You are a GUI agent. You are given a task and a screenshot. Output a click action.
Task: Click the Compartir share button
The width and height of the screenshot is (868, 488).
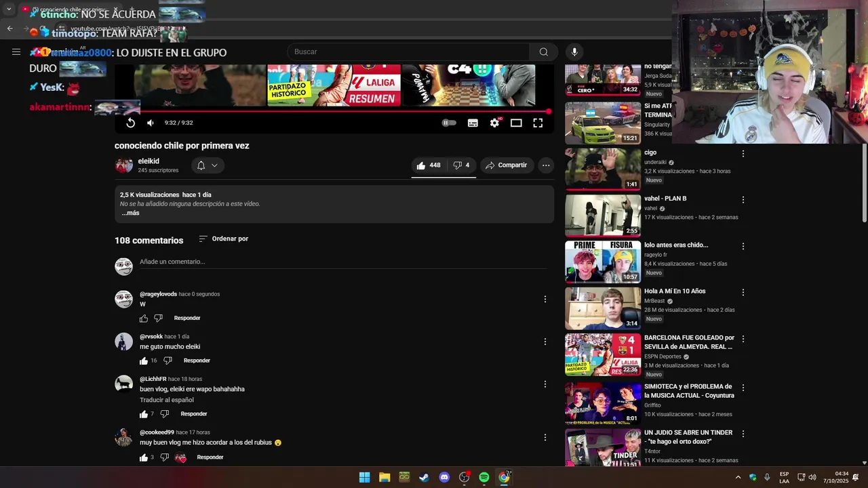(x=507, y=165)
